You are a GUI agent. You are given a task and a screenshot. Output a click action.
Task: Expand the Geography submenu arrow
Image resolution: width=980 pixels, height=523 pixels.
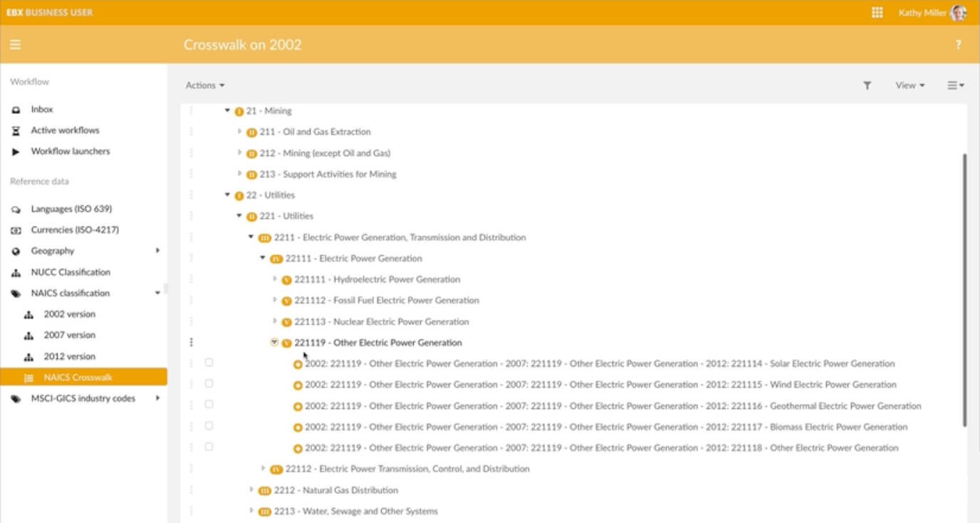[157, 251]
